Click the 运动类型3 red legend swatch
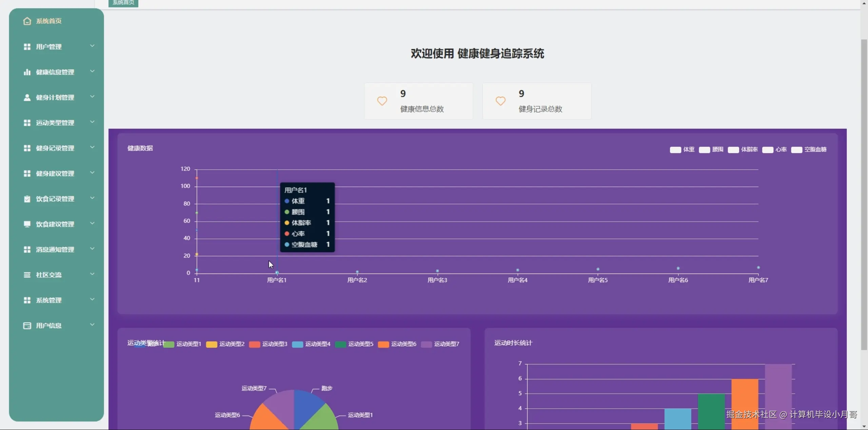The height and width of the screenshot is (430, 868). (x=254, y=344)
